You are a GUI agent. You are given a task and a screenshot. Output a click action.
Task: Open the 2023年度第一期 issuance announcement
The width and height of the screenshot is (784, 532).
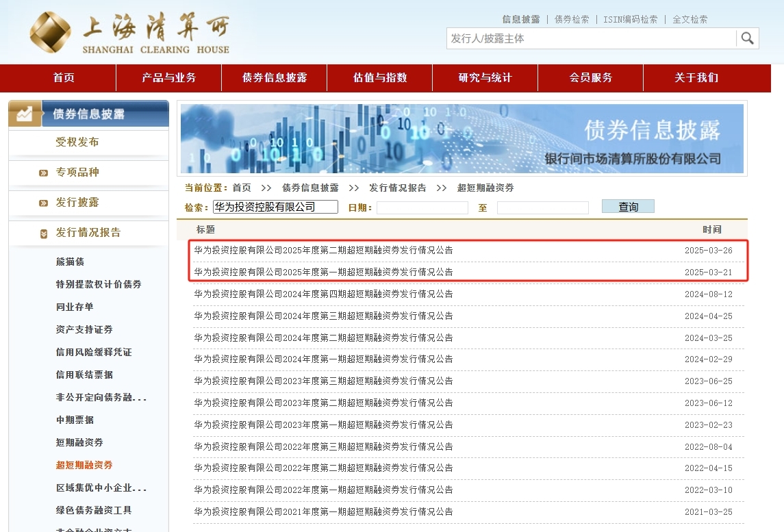323,425
